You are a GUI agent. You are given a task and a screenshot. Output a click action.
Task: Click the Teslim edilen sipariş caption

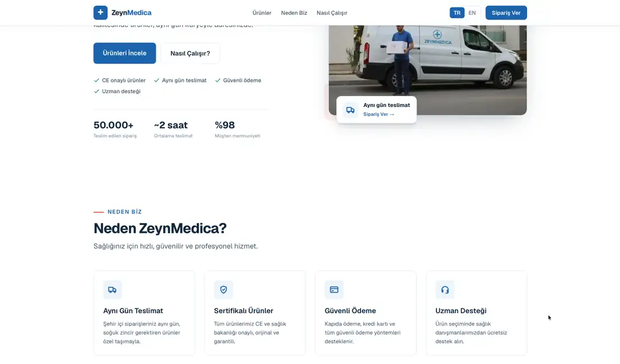click(115, 136)
